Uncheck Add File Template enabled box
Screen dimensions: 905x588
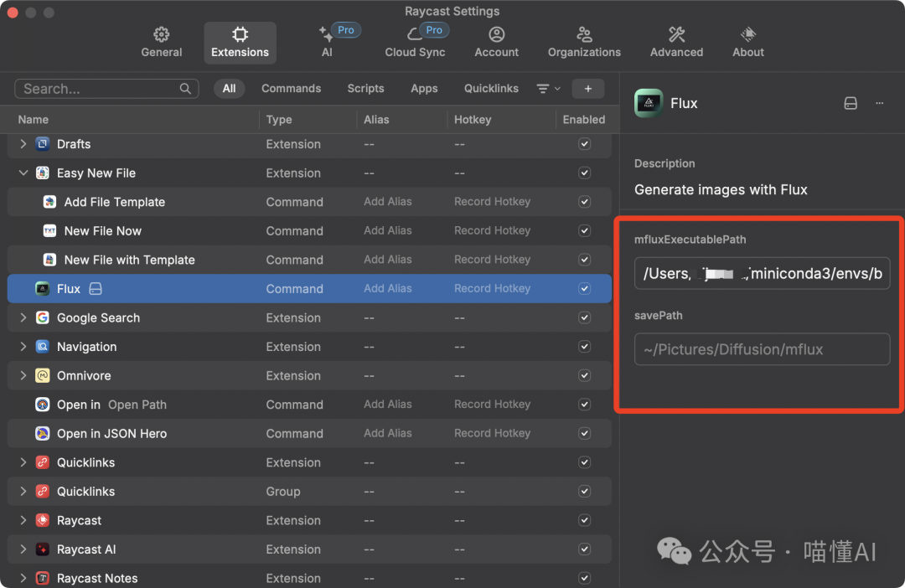tap(584, 201)
